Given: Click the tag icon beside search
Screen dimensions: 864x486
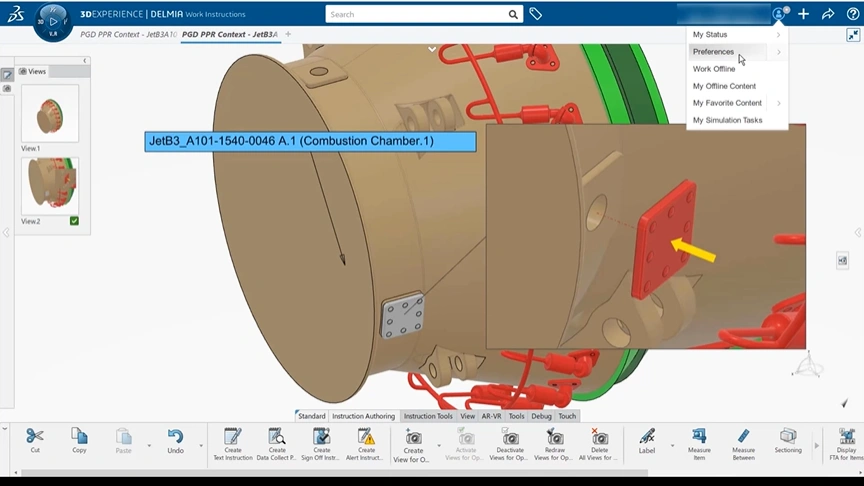Looking at the screenshot, I should coord(536,14).
